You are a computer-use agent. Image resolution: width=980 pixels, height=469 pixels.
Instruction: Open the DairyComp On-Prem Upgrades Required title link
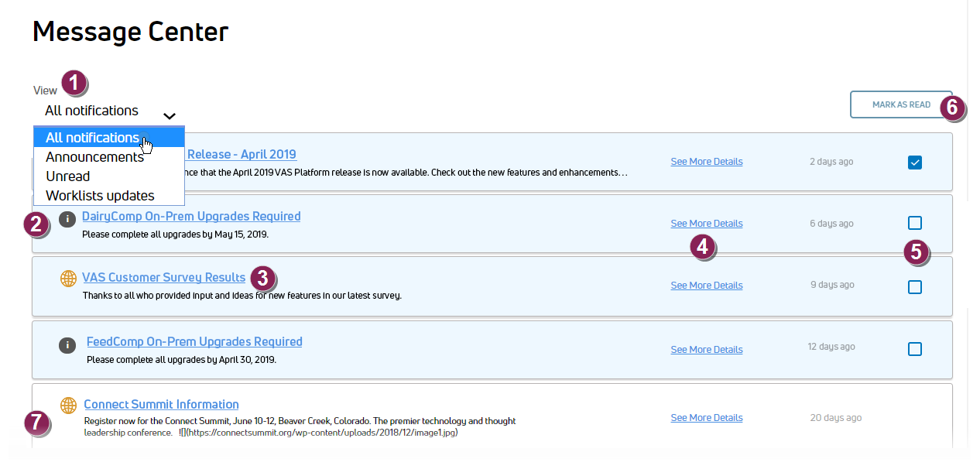(191, 217)
